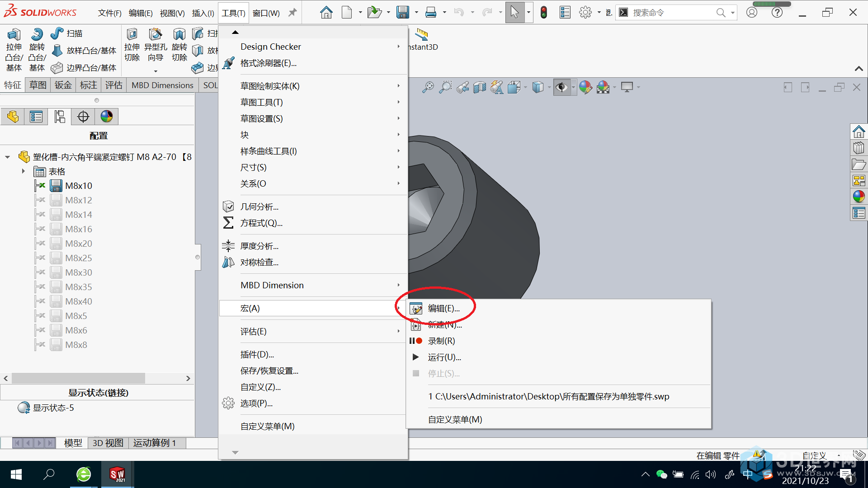Click the Edit Appearance color ball icon
The width and height of the screenshot is (868, 488).
click(x=585, y=87)
